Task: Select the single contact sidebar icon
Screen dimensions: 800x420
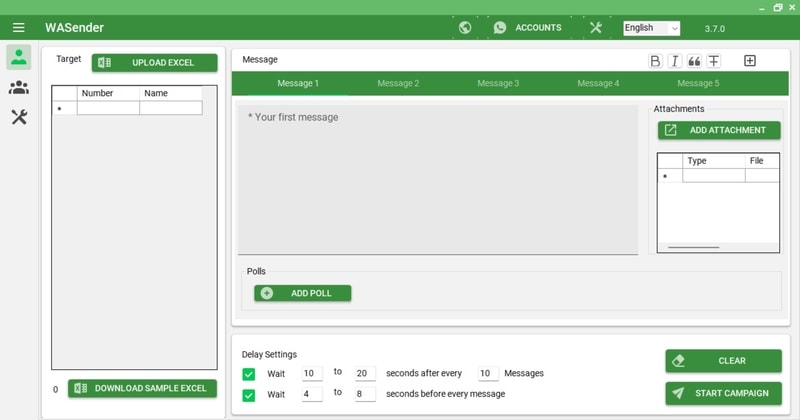Action: click(19, 57)
